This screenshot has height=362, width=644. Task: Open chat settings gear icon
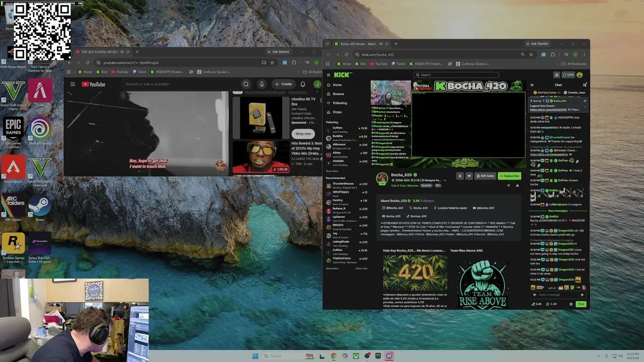click(x=571, y=304)
